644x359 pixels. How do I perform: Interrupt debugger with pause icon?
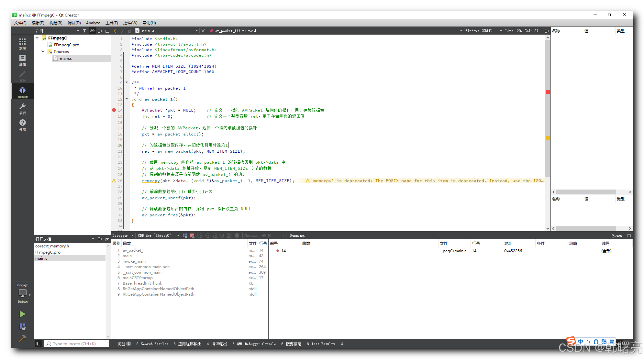pos(185,235)
